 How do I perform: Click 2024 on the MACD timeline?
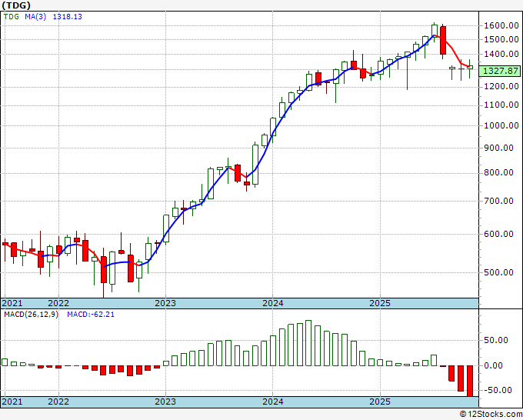[273, 402]
